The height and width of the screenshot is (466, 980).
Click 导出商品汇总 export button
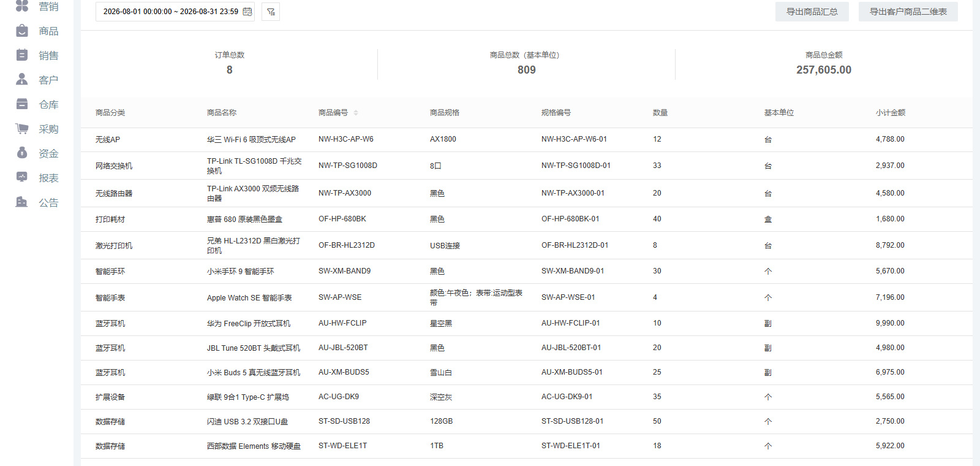tap(812, 12)
